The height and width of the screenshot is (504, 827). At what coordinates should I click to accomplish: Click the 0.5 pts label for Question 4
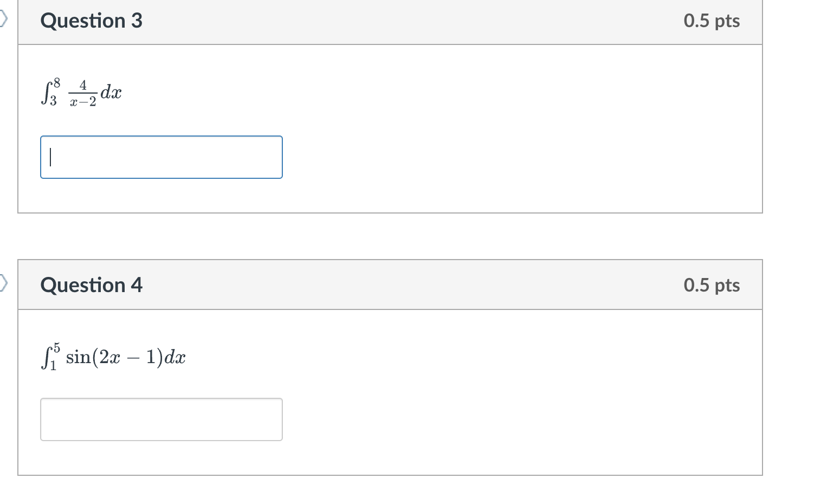(x=712, y=285)
